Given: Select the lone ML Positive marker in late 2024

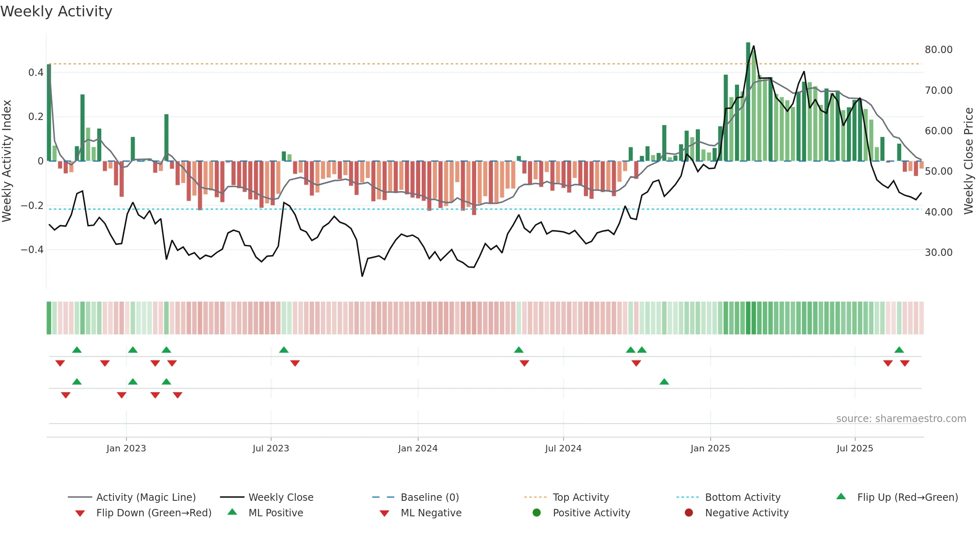Looking at the screenshot, I should [x=664, y=382].
